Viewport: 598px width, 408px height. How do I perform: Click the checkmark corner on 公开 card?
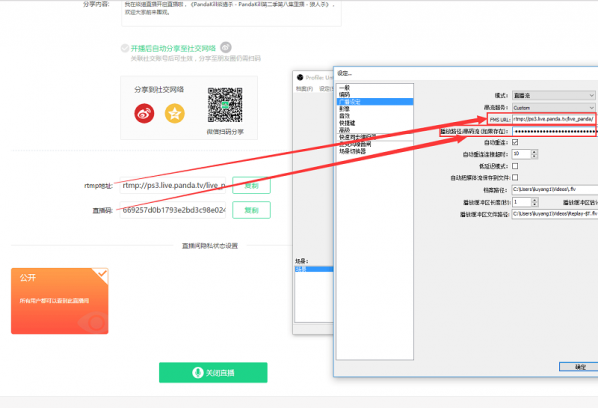(x=101, y=275)
